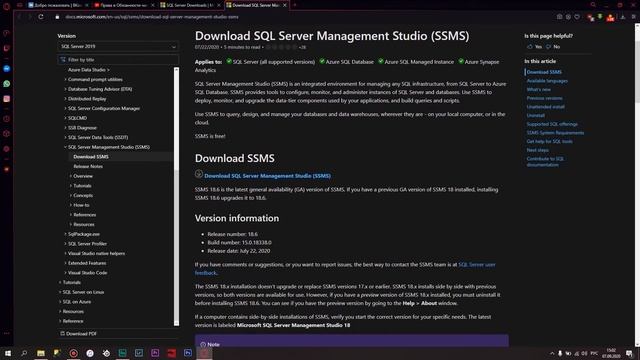Image resolution: width=640 pixels, height=360 pixels.
Task: Click the download circle icon before SSMS link
Action: coord(199,174)
